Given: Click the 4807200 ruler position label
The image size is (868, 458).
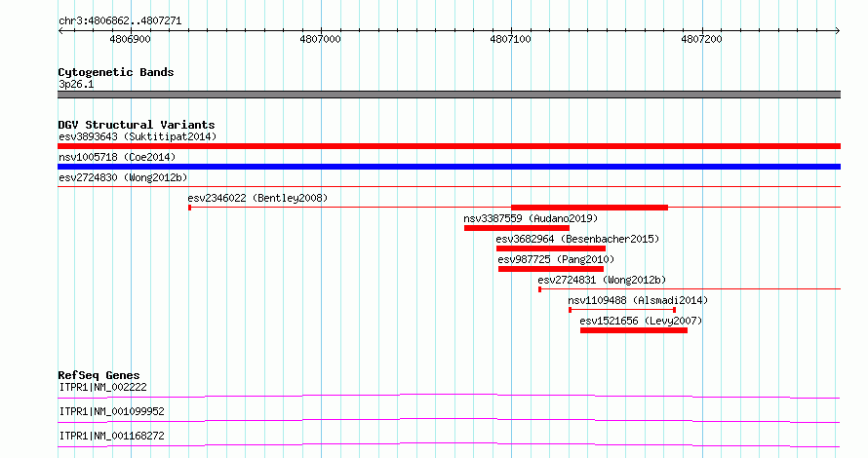Looking at the screenshot, I should [701, 39].
